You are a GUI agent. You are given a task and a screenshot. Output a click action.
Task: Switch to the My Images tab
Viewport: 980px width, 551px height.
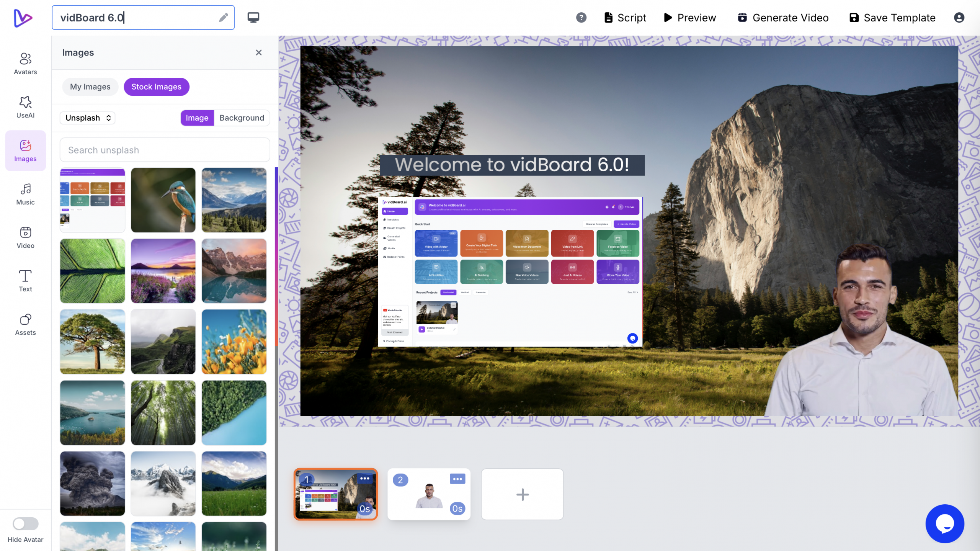90,87
